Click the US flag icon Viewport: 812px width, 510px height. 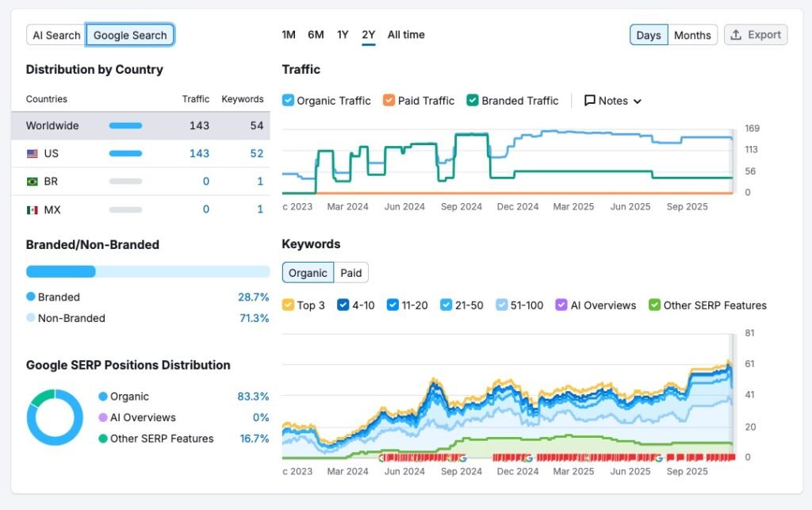tap(33, 154)
